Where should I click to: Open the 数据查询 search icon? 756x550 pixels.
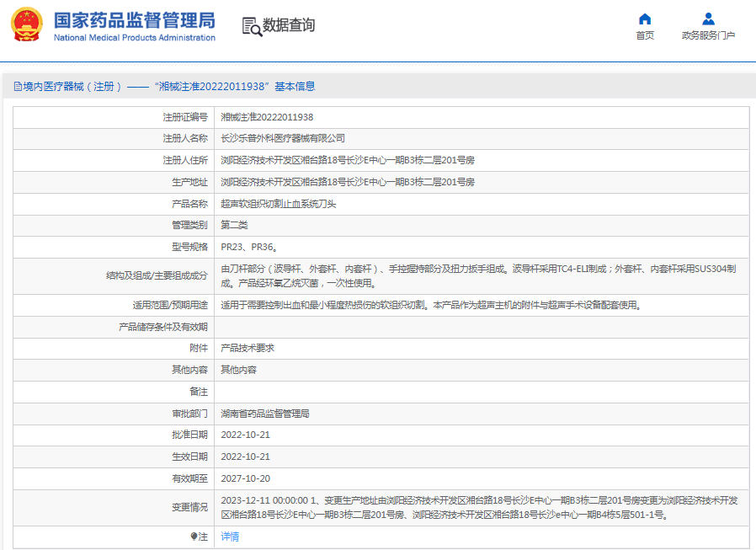tap(253, 27)
